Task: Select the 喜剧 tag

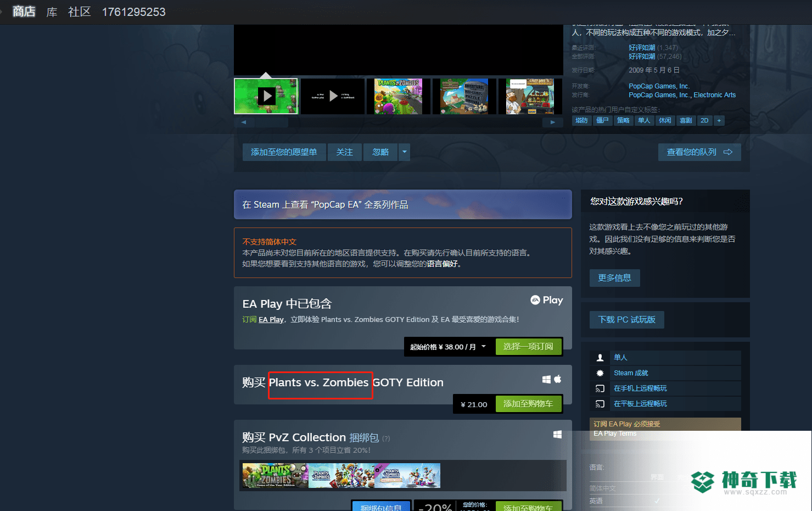Action: pyautogui.click(x=686, y=120)
